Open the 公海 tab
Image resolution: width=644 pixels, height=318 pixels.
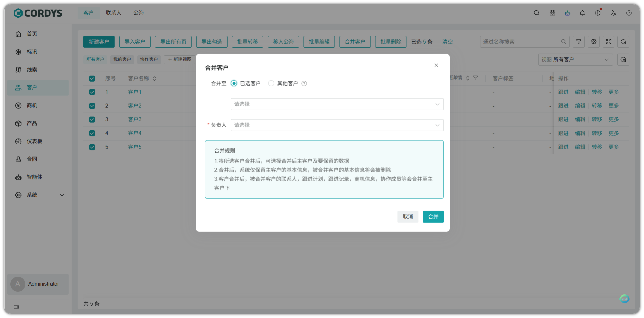tap(139, 13)
